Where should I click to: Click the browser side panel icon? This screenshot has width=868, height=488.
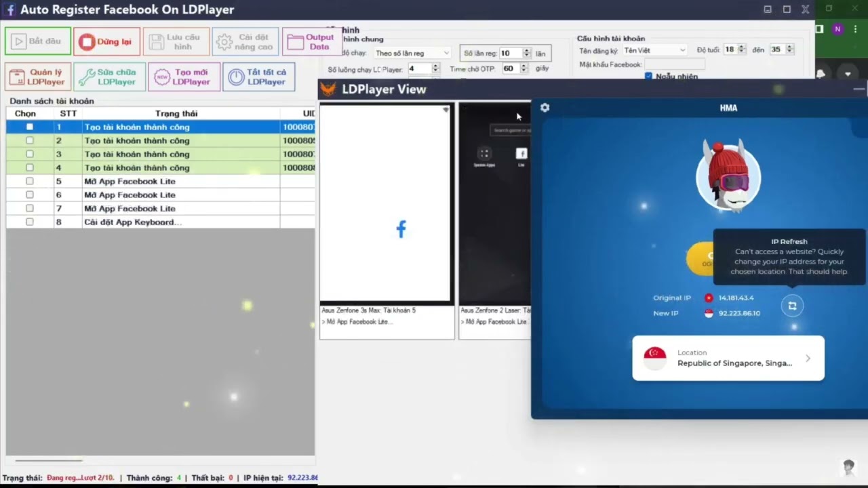[x=818, y=29]
